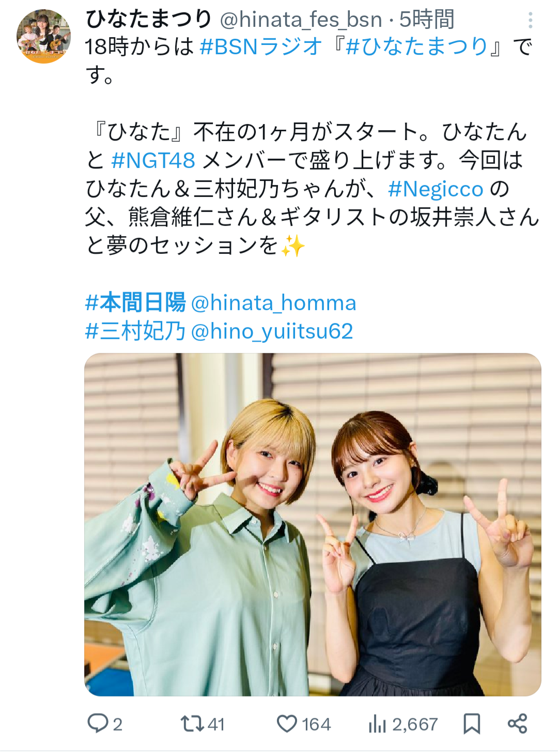Open the @hinata_fes_bsn handle

coord(301,20)
